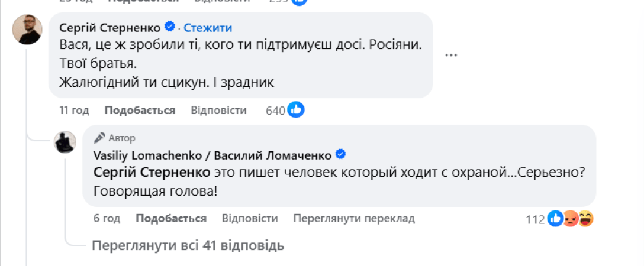The width and height of the screenshot is (644, 266).
Task: Toggle Подобається on Lomachenko's reply
Action: coord(171,218)
